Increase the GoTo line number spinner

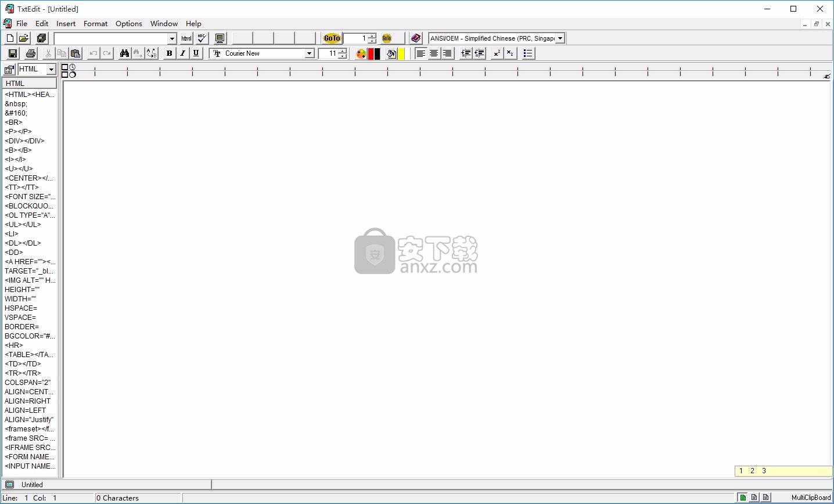372,36
